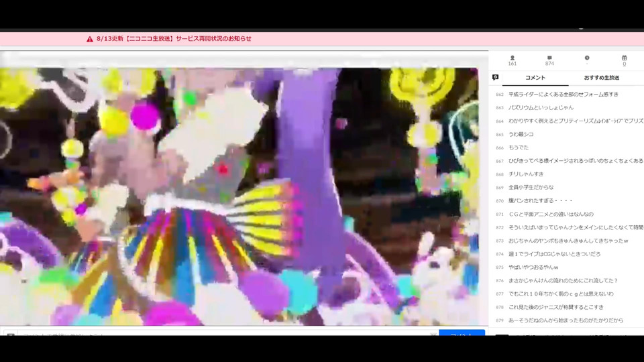Viewport: 644px width, 362px height.
Task: Click the comment input field below the video
Action: click(x=228, y=333)
